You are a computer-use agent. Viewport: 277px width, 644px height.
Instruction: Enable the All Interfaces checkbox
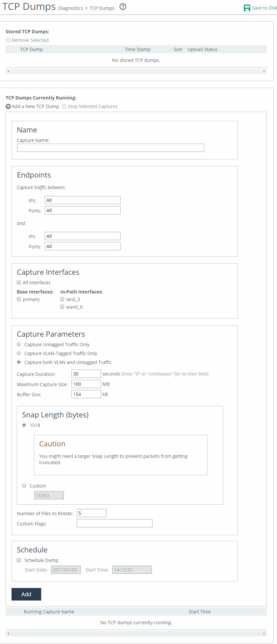point(19,282)
